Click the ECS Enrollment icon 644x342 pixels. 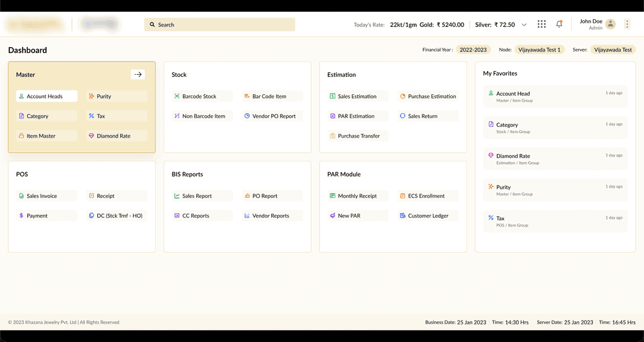[402, 196]
